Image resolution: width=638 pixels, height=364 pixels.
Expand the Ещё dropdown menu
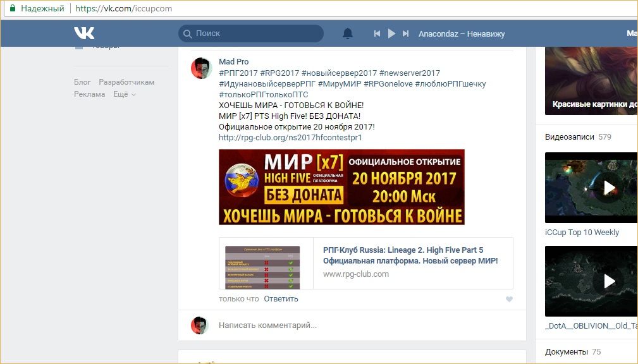[125, 94]
